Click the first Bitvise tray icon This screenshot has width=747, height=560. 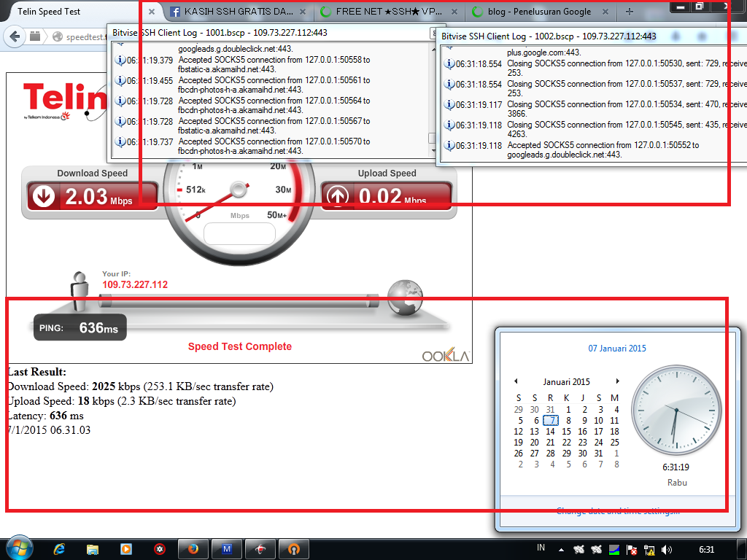click(x=578, y=550)
